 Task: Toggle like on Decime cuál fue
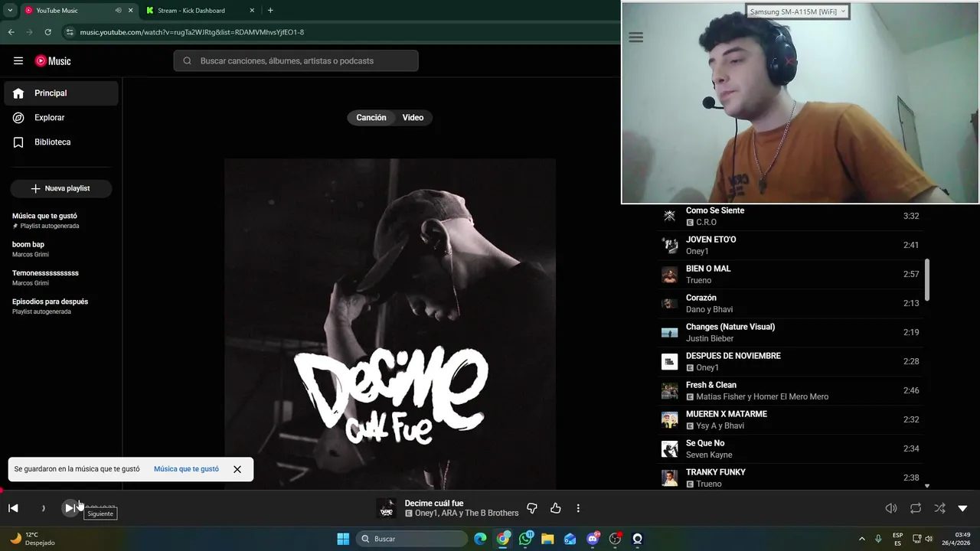pos(556,508)
